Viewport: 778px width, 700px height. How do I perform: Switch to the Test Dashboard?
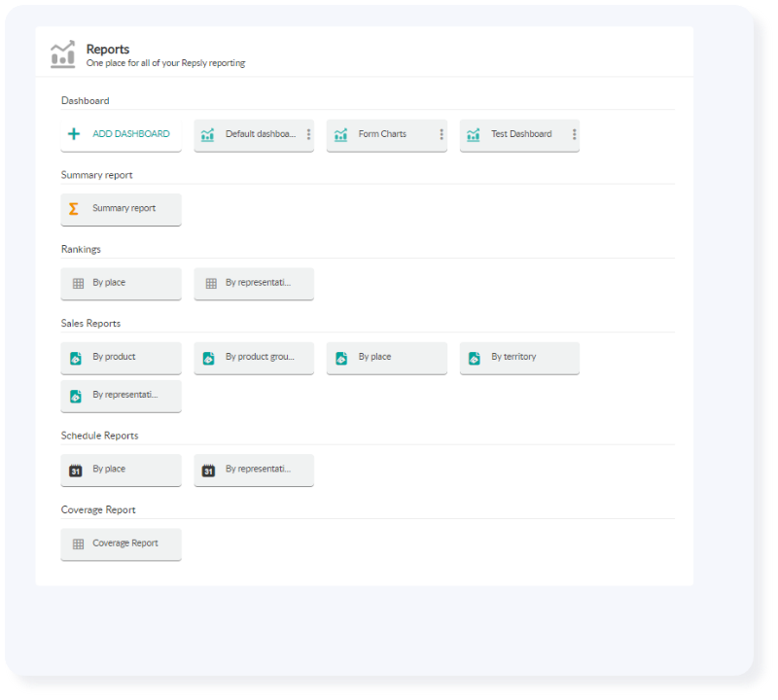pos(513,135)
